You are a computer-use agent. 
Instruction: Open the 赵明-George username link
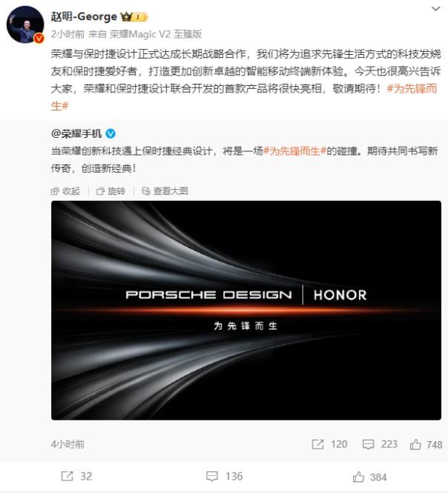[84, 16]
